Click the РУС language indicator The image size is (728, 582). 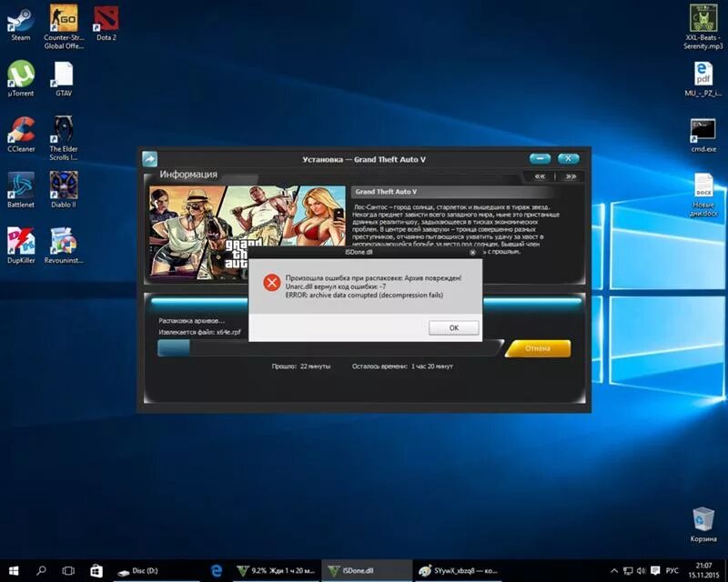[672, 571]
